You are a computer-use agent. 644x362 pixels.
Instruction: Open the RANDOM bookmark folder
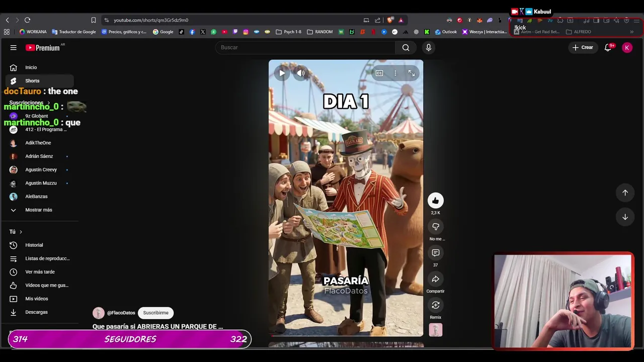click(320, 32)
